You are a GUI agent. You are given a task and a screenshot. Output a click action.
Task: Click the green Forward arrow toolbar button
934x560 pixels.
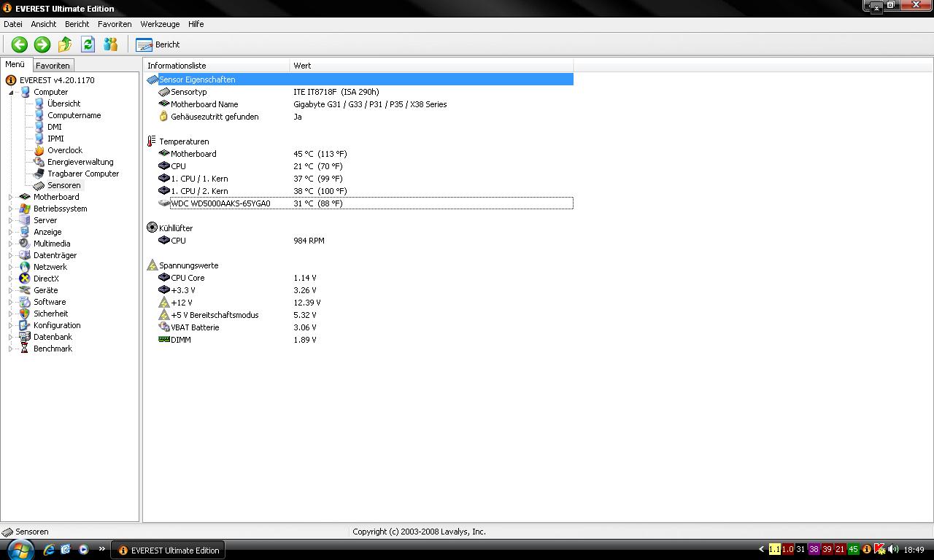pyautogui.click(x=42, y=44)
